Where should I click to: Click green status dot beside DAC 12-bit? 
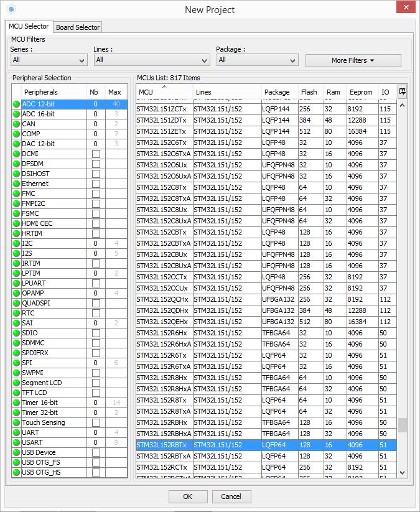[16, 144]
